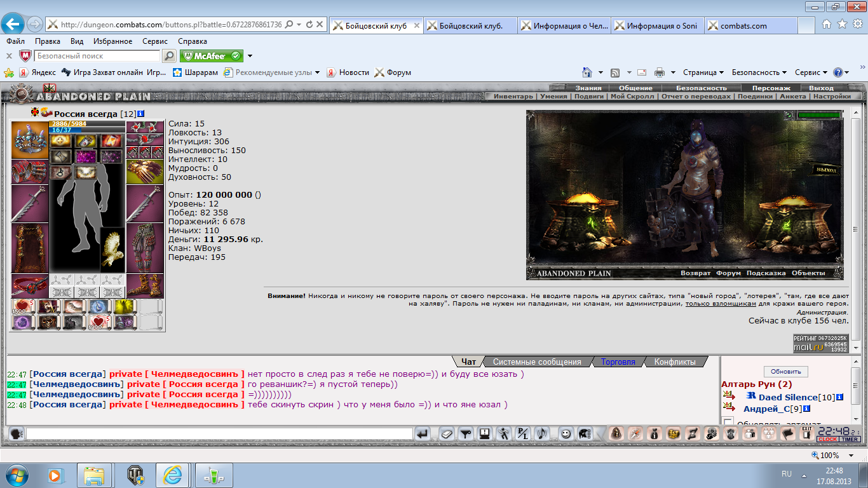868x488 pixels.
Task: Focus the chat message input field
Action: [219, 434]
